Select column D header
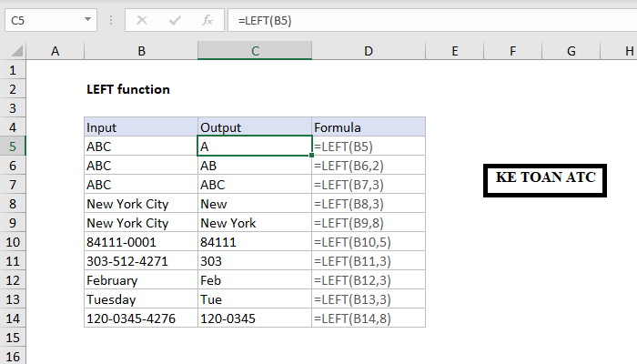 coord(368,52)
